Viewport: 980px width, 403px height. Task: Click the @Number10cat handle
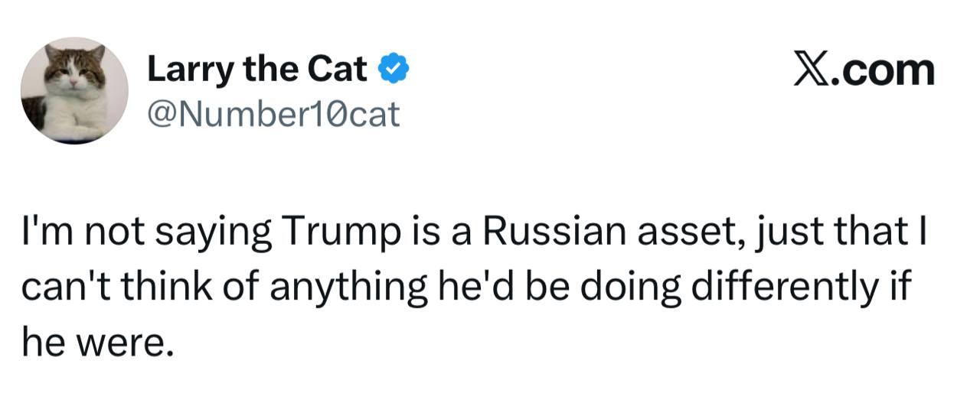click(x=273, y=115)
